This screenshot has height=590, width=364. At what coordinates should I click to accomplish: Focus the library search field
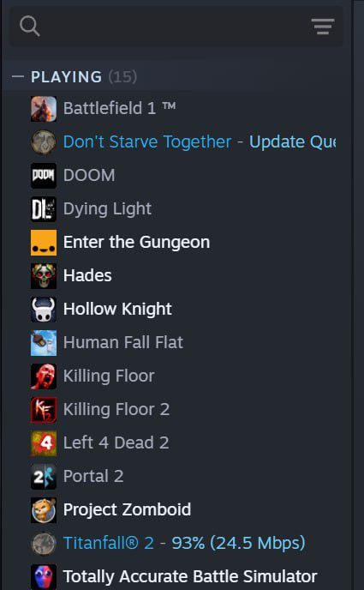pyautogui.click(x=176, y=27)
